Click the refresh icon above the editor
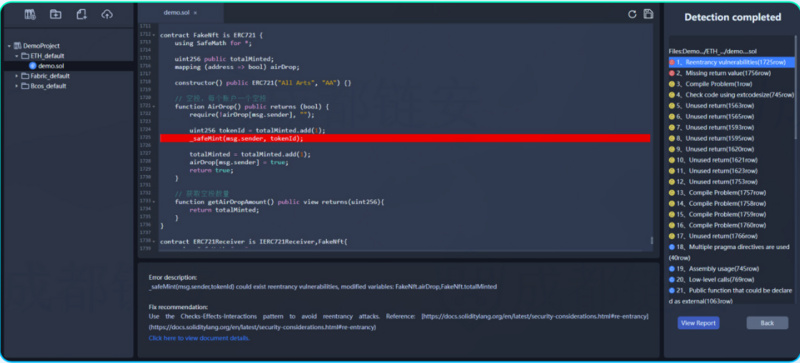 pyautogui.click(x=632, y=14)
